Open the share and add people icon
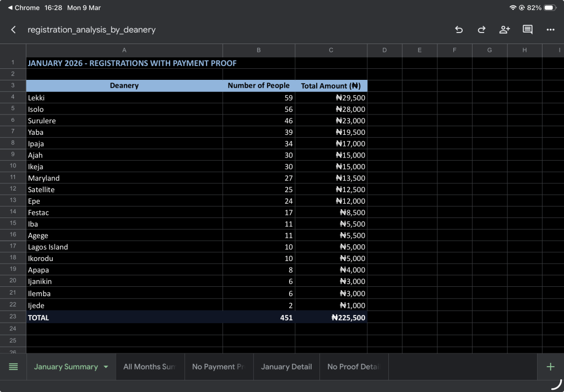The height and width of the screenshot is (392, 564). tap(505, 30)
